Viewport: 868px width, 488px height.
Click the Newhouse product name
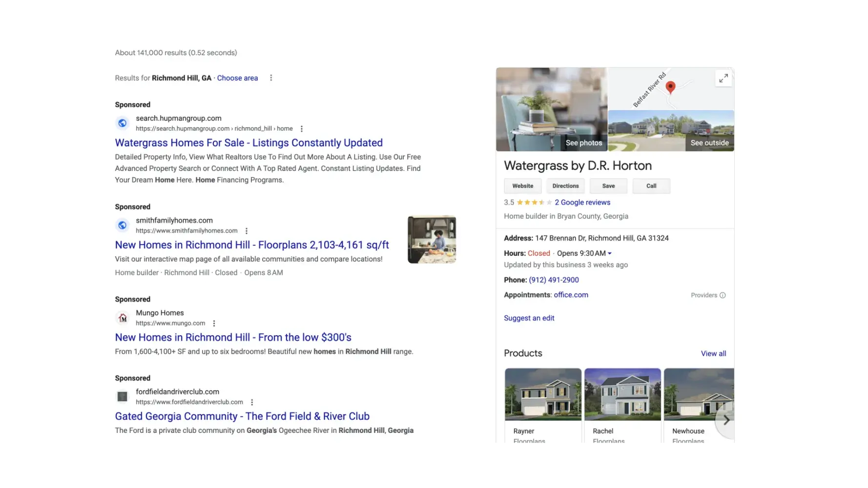click(x=688, y=431)
